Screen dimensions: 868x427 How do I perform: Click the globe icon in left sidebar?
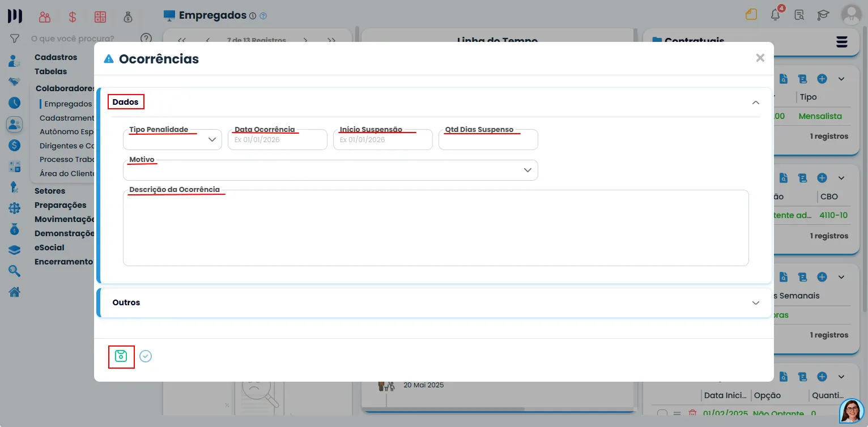[15, 208]
